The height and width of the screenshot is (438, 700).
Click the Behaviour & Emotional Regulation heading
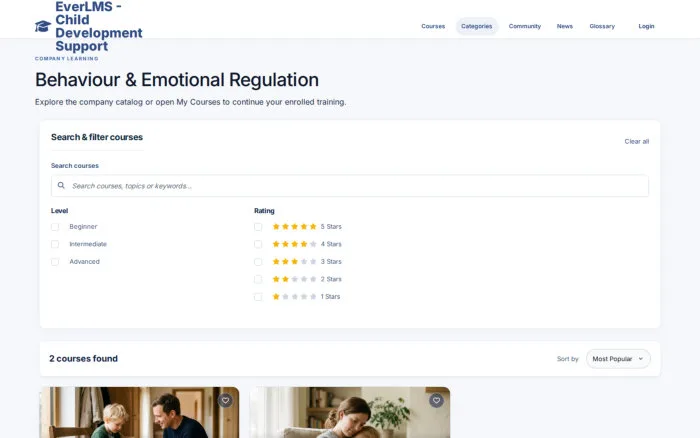[177, 80]
